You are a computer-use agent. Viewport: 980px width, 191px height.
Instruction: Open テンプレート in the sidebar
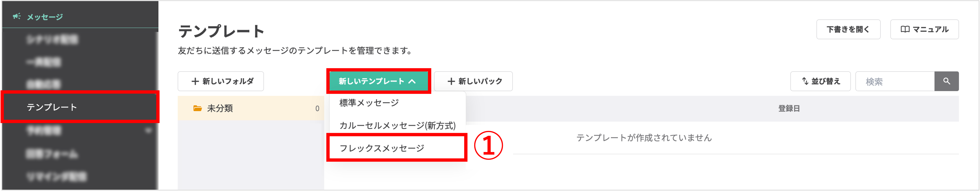pos(52,107)
